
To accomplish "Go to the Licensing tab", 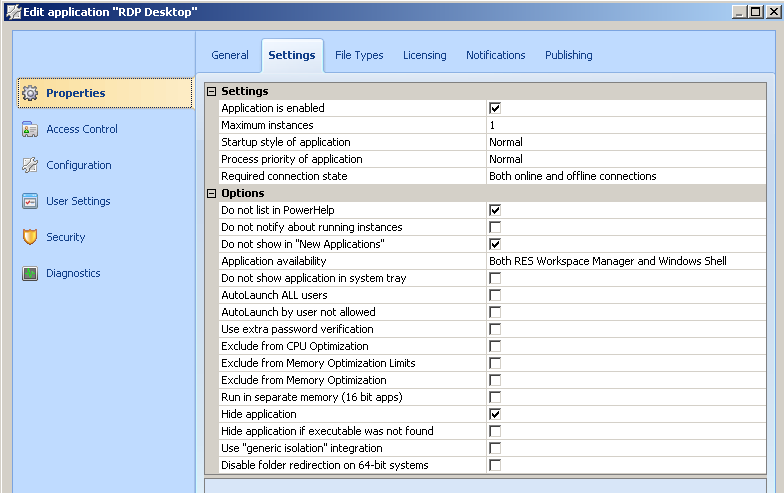I will (424, 55).
